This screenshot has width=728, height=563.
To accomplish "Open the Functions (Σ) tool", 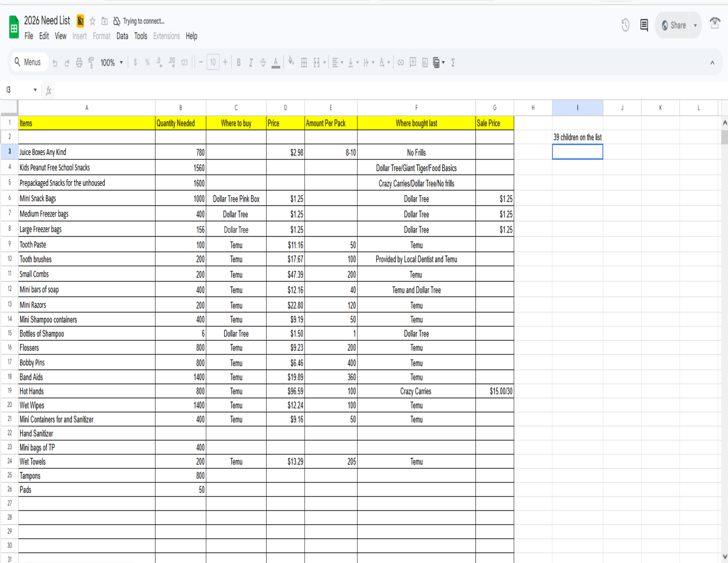I will (x=453, y=62).
